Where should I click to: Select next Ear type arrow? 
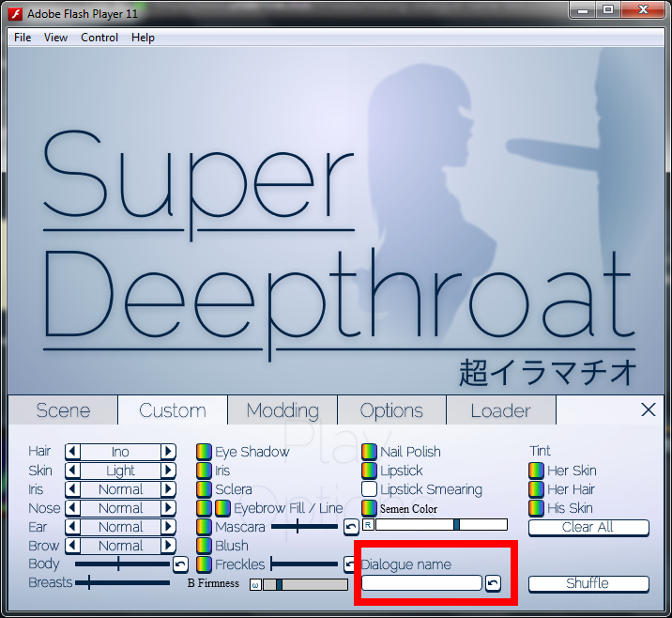[x=168, y=527]
